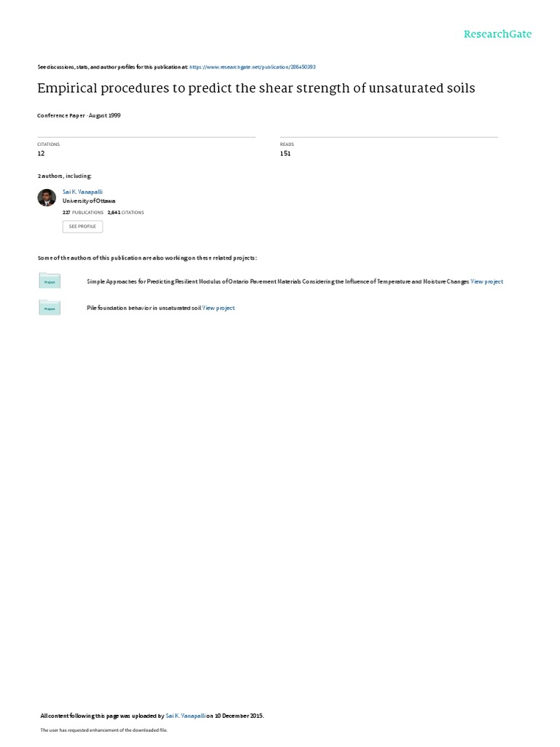Click the paper title 'Empirical procedures to predict'

click(256, 88)
